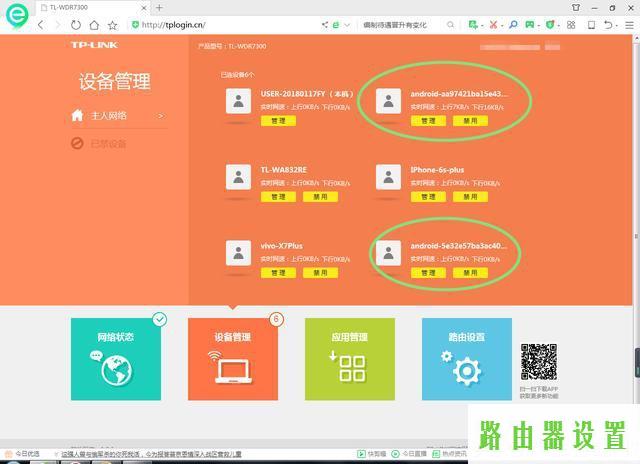Click the device name iPhone-6s-plus
This screenshot has height=464, width=640.
pos(437,170)
